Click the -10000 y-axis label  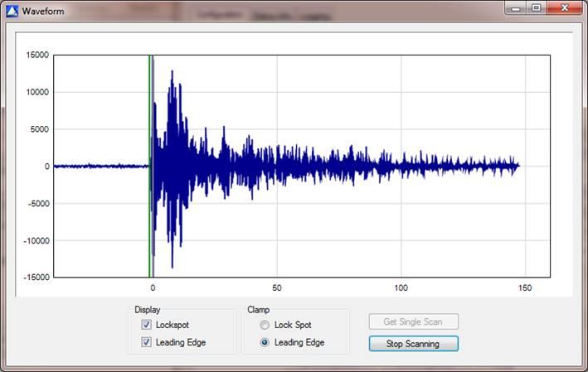tap(36, 240)
